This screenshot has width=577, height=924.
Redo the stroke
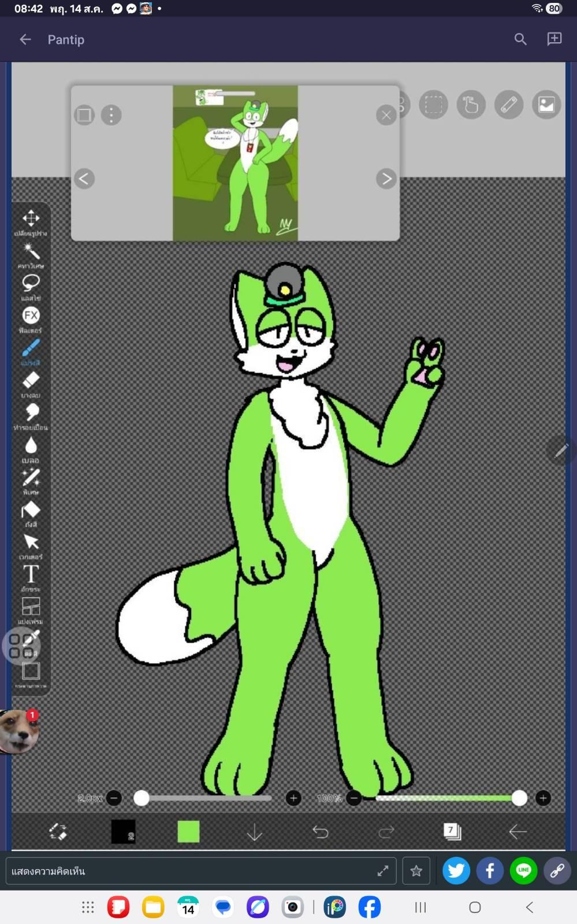(x=386, y=832)
